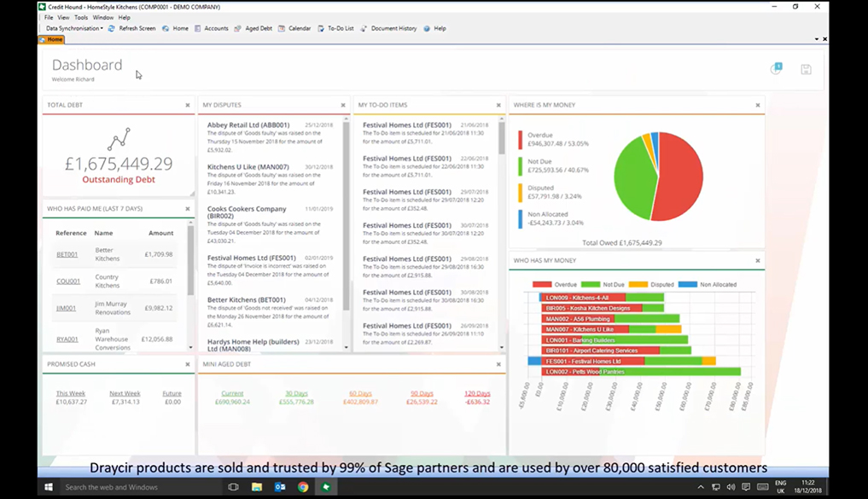
Task: Click the dashboard save layout icon
Action: pos(806,69)
